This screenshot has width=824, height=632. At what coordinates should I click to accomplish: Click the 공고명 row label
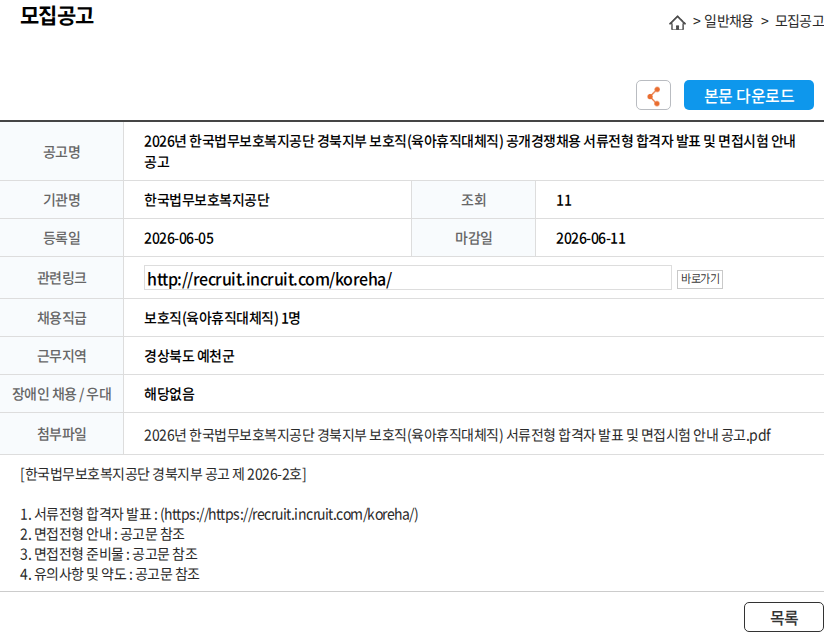[61, 152]
